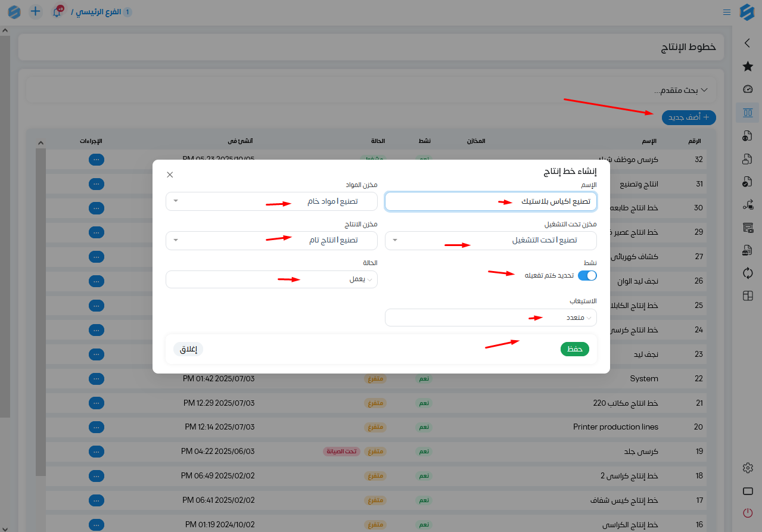Click the notifications bell icon
Image resolution: width=762 pixels, height=532 pixels.
57,12
